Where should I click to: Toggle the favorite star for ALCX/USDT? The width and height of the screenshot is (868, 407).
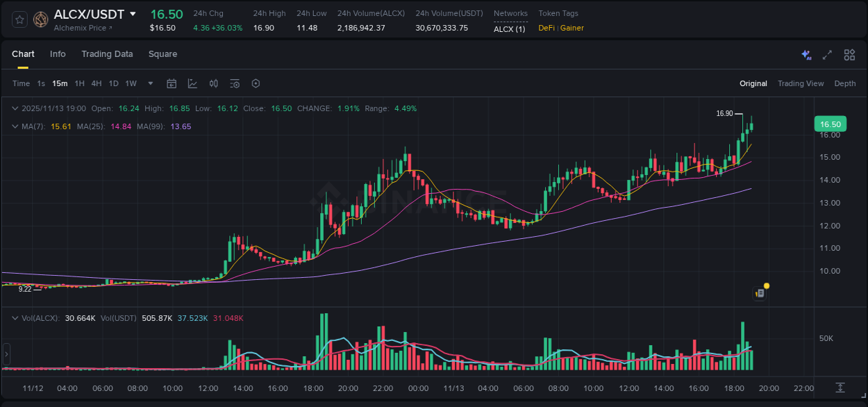pos(19,19)
